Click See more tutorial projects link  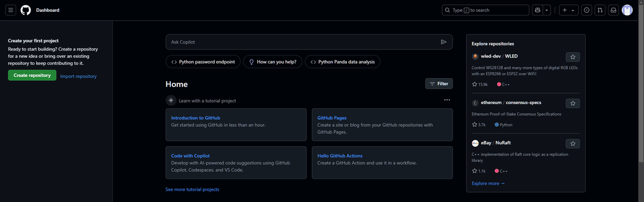click(x=192, y=190)
